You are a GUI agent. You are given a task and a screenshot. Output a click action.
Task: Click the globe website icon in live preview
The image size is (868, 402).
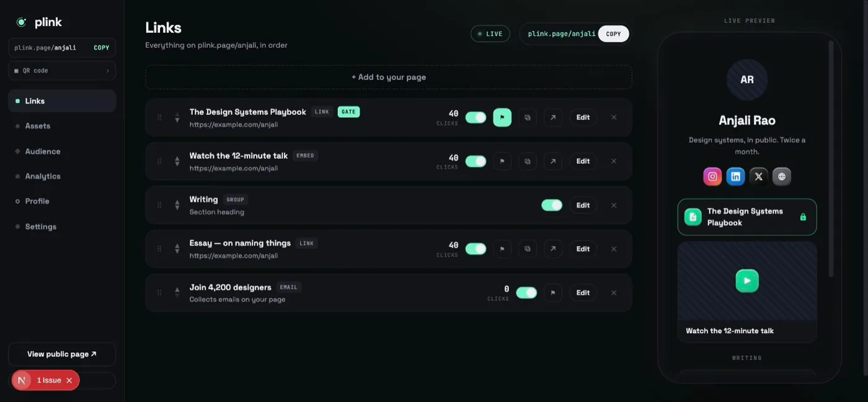click(781, 176)
